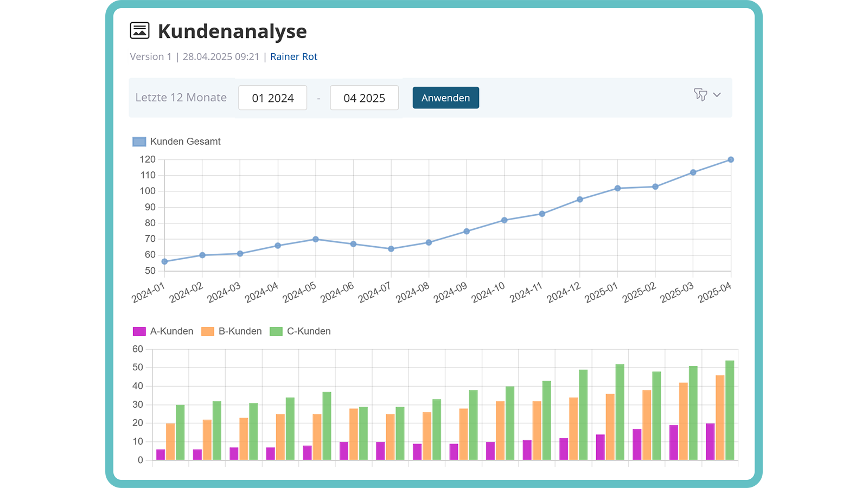Click the Anwenden button

coord(445,98)
